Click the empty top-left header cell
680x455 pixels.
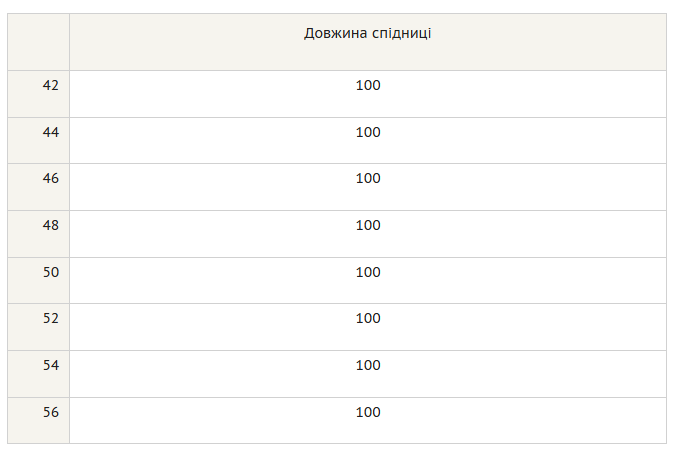click(x=38, y=42)
